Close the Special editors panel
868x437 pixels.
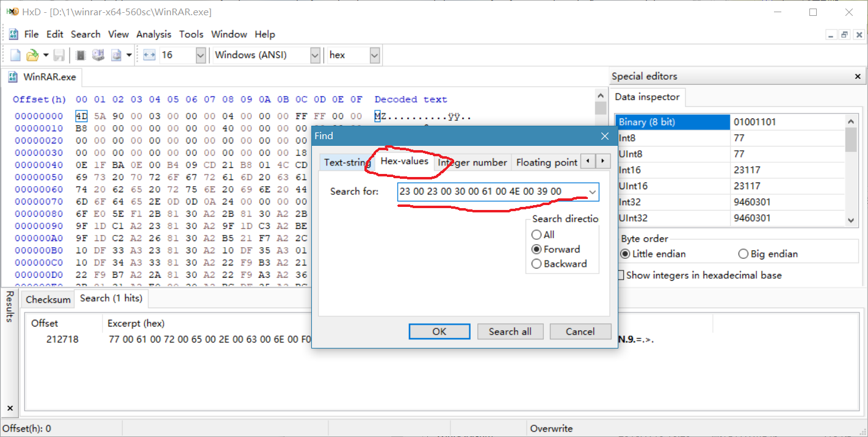tap(858, 77)
